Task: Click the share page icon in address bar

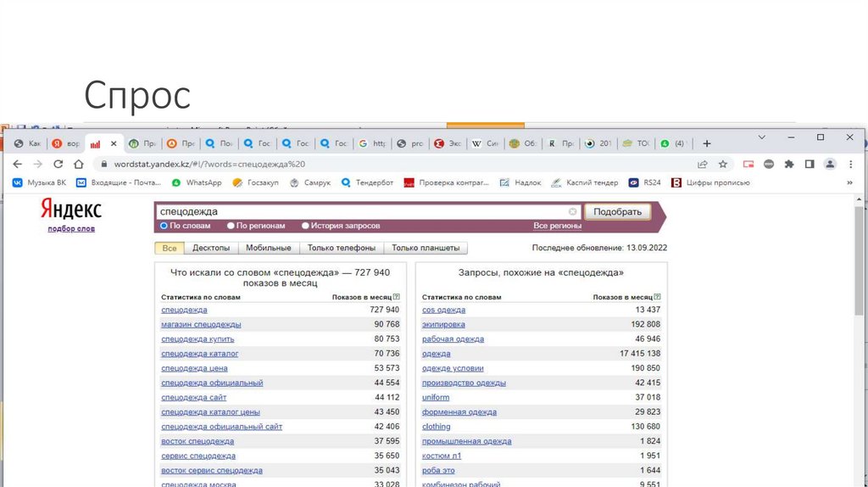Action: pos(703,164)
